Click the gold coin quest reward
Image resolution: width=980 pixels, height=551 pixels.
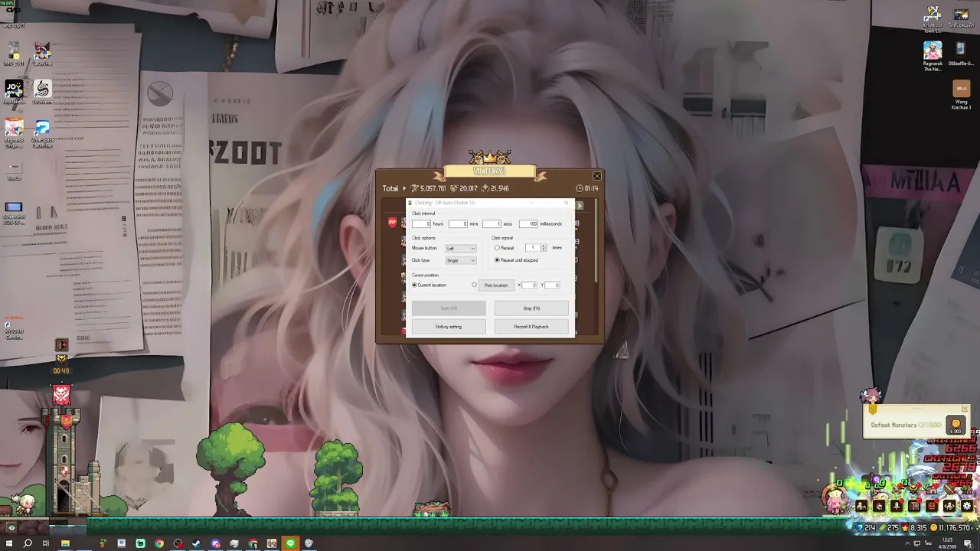pyautogui.click(x=955, y=424)
